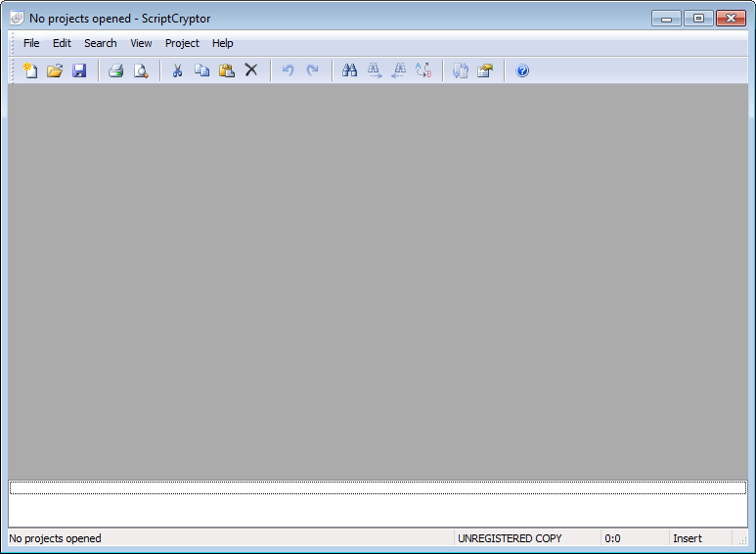Click the 0:0 cursor position indicator
This screenshot has height=554, width=756.
coord(612,538)
